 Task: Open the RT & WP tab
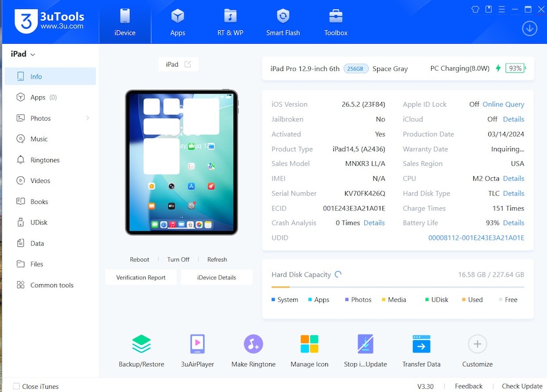coord(230,22)
